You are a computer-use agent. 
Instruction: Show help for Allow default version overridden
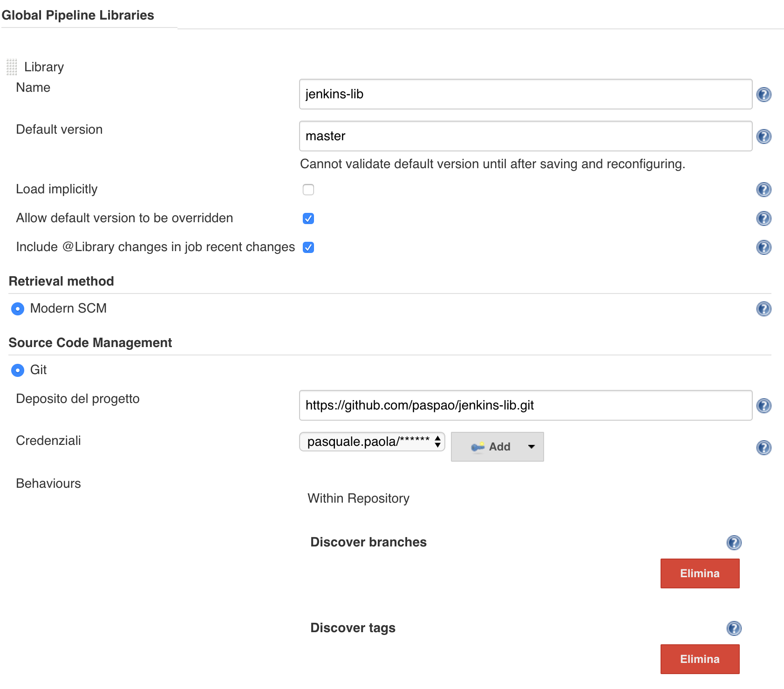click(764, 218)
